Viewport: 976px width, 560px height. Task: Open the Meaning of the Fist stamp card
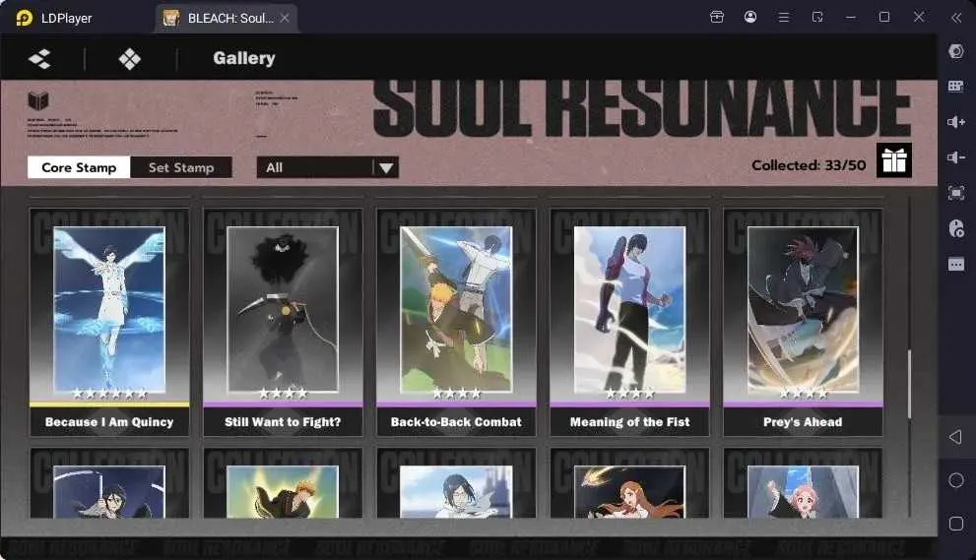(x=630, y=322)
